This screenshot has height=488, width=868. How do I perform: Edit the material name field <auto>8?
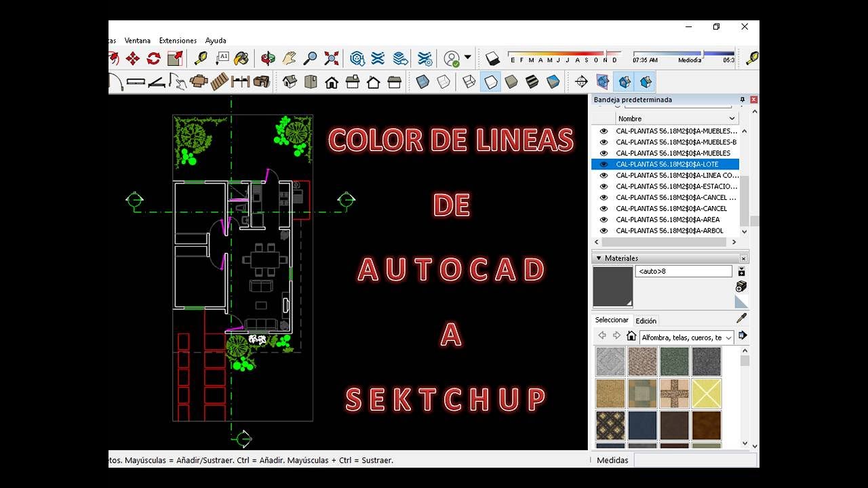684,271
